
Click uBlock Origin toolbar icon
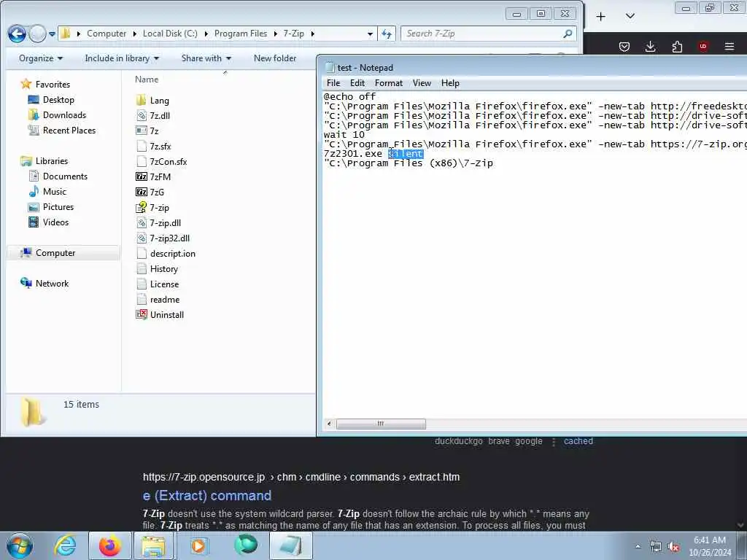tap(703, 47)
